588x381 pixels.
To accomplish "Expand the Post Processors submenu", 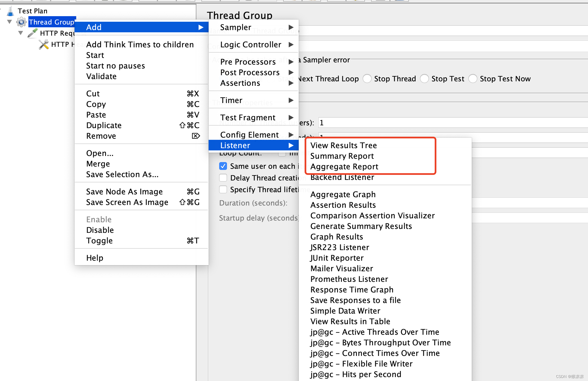I will click(254, 72).
